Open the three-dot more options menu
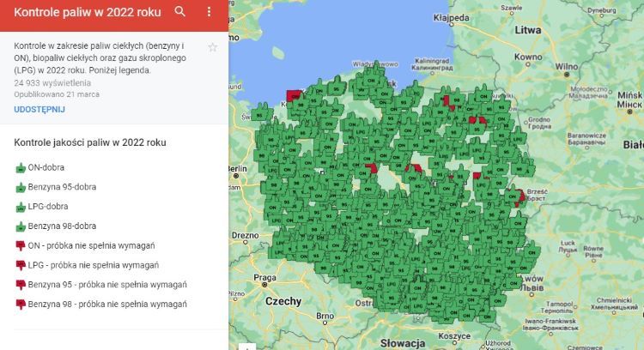 (209, 11)
